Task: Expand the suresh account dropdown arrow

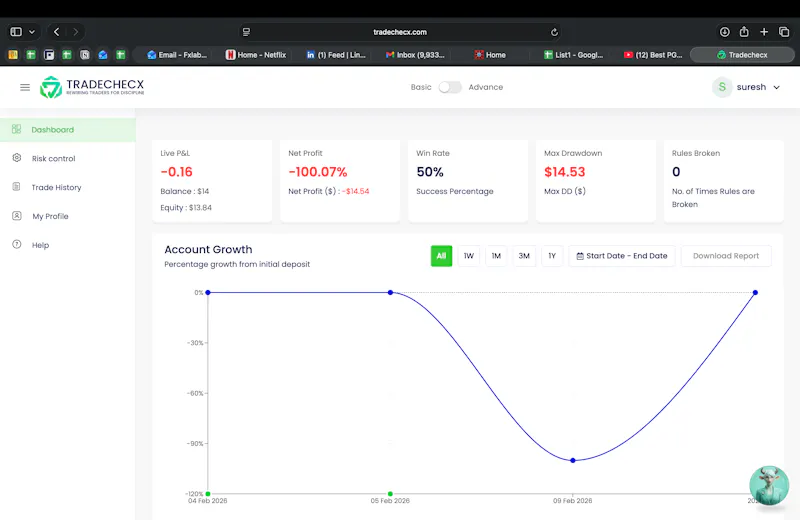Action: (777, 88)
